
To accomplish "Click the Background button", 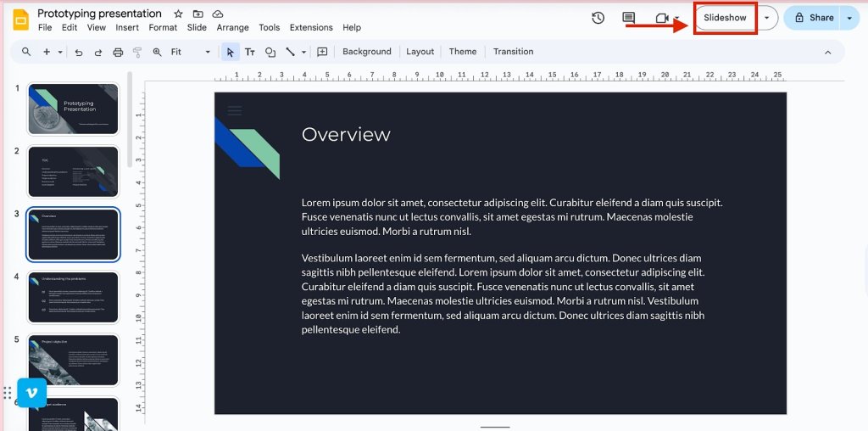I will [x=366, y=52].
